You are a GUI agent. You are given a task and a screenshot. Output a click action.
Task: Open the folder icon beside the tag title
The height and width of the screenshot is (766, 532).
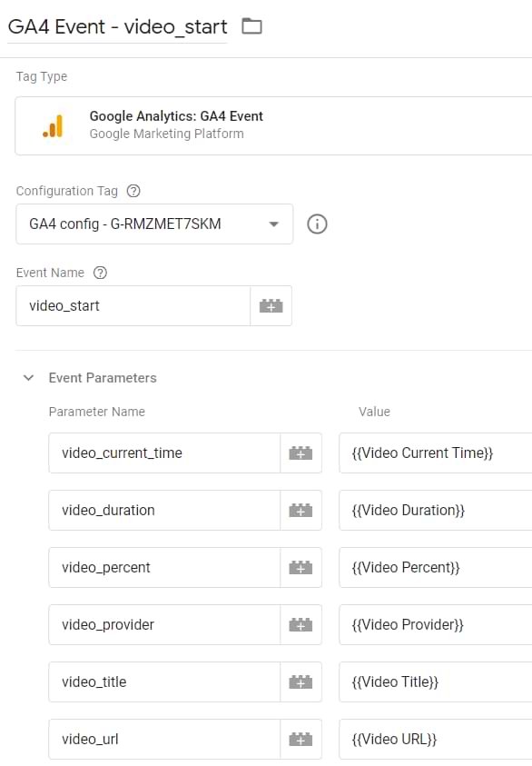251,26
